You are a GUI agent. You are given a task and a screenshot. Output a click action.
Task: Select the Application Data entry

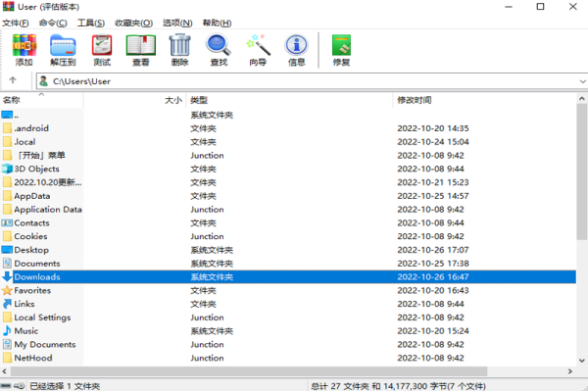tap(48, 209)
